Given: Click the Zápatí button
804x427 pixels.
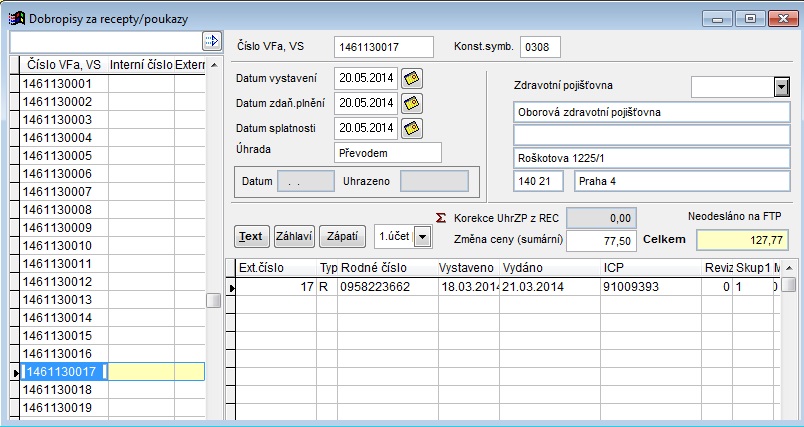Looking at the screenshot, I should pos(343,236).
